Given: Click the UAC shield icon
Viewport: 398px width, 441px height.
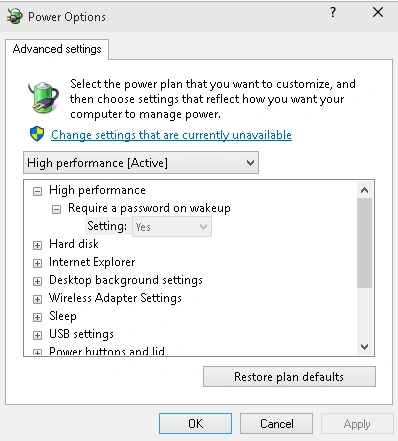Looking at the screenshot, I should 37,134.
